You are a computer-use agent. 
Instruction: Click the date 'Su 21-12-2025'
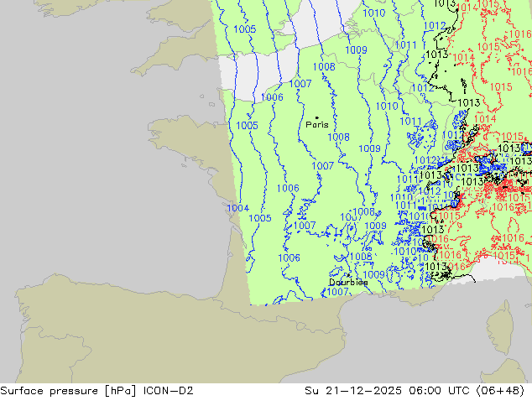click(353, 391)
